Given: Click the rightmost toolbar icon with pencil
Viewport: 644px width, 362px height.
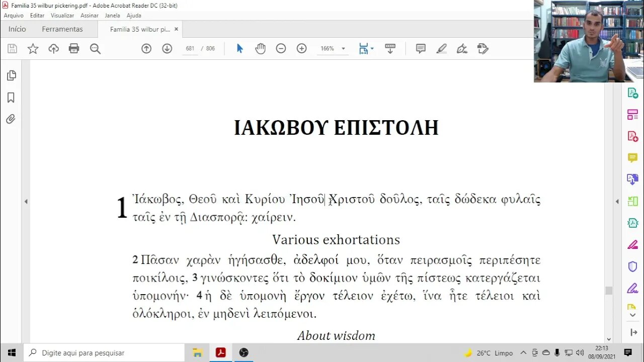Looking at the screenshot, I should click(x=482, y=49).
